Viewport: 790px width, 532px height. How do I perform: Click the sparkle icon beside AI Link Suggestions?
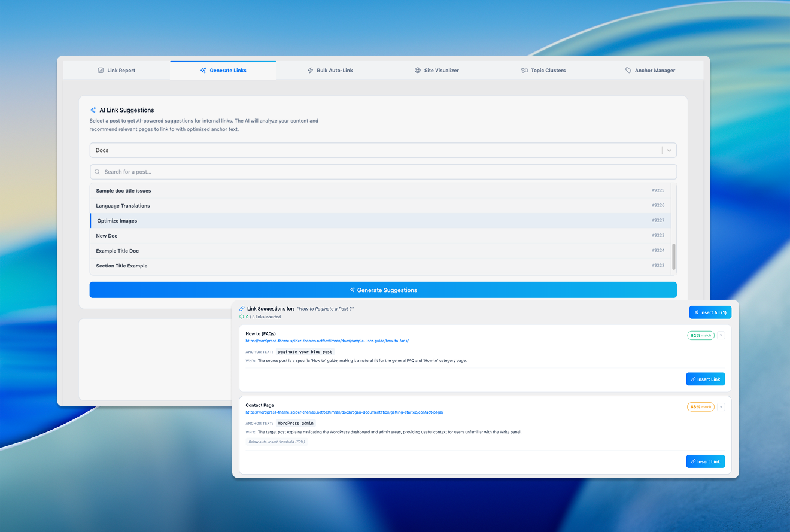[x=93, y=110]
